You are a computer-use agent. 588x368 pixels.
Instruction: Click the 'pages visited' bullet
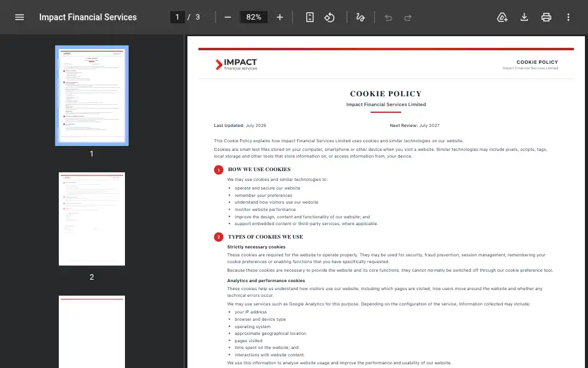tap(248, 341)
